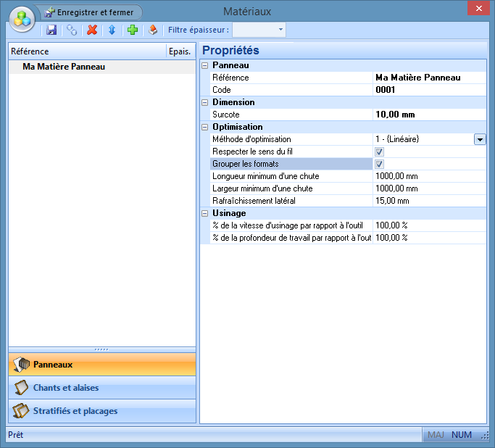Screen dimensions: 495x448
Task: Click the red X delete icon
Action: click(92, 30)
